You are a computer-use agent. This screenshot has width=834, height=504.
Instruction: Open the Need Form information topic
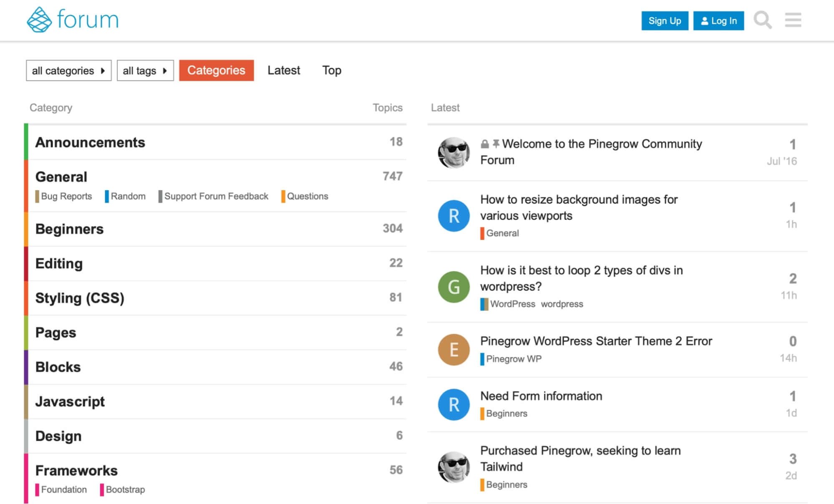click(541, 396)
